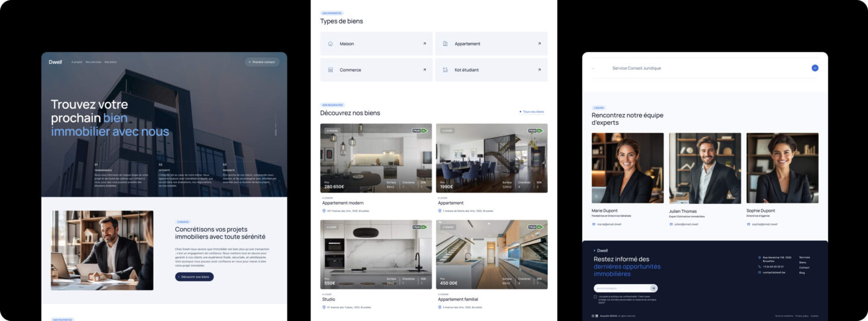Open the footer Privacy policy link
Viewport: 868px width, 321px height.
click(801, 316)
